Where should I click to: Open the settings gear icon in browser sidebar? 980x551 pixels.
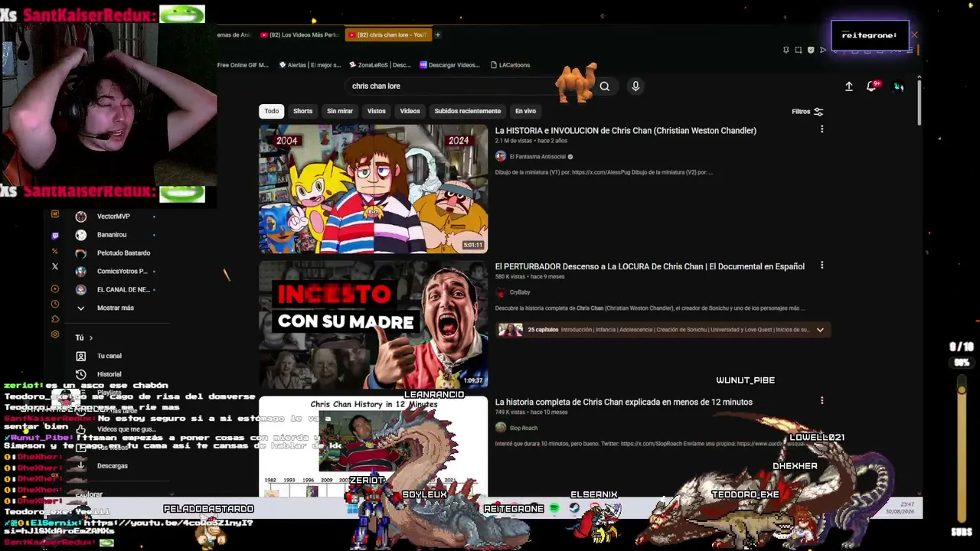pyautogui.click(x=55, y=334)
